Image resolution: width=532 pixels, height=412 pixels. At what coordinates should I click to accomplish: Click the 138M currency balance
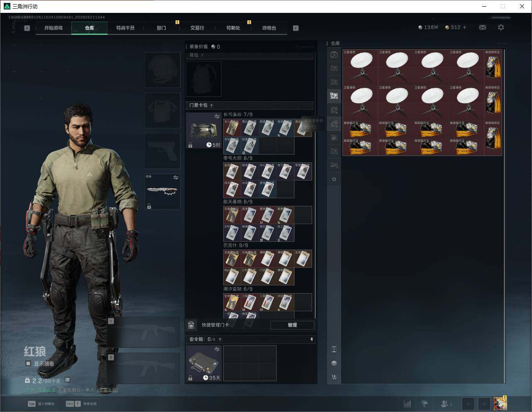428,27
